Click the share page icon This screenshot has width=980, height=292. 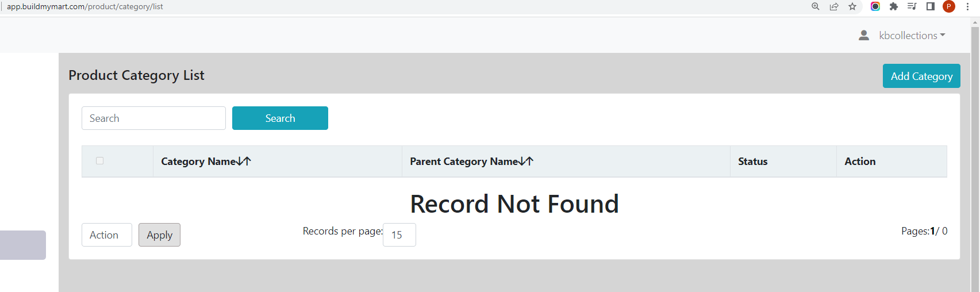[833, 6]
